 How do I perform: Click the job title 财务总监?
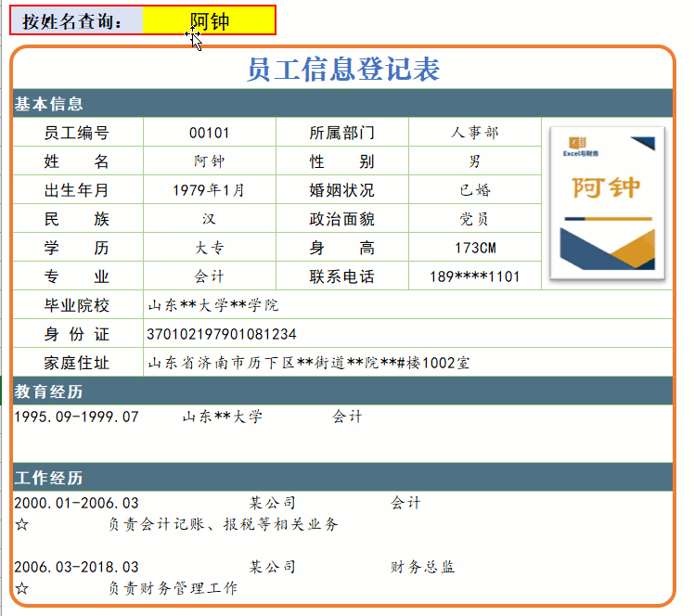pos(423,567)
